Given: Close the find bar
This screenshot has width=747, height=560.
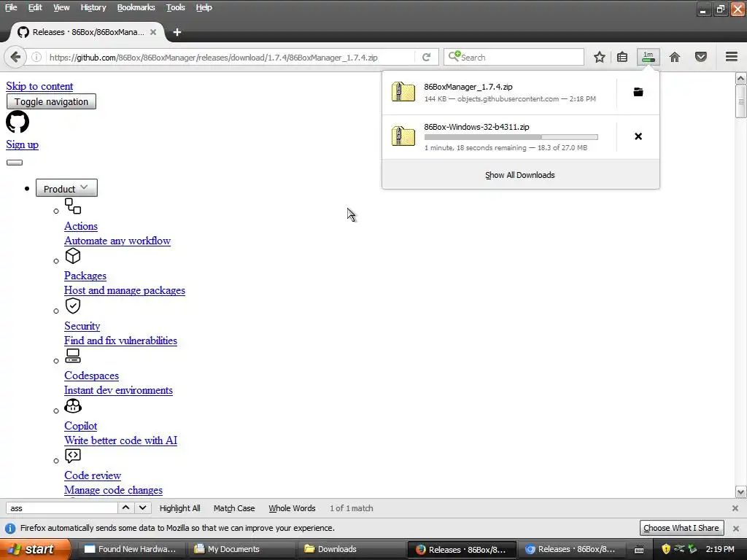Looking at the screenshot, I should 735,508.
